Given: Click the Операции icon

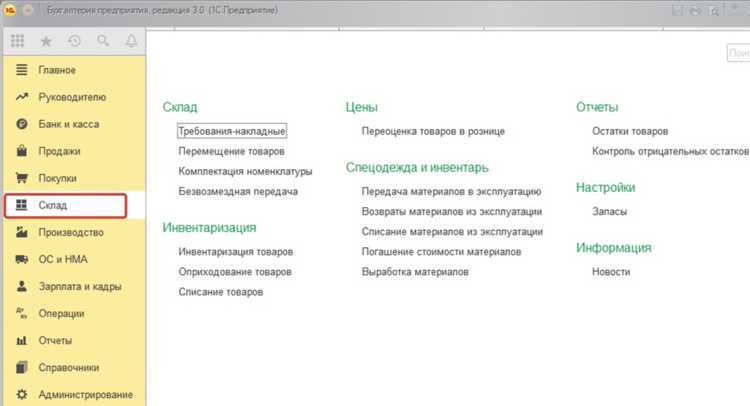Looking at the screenshot, I should (22, 313).
